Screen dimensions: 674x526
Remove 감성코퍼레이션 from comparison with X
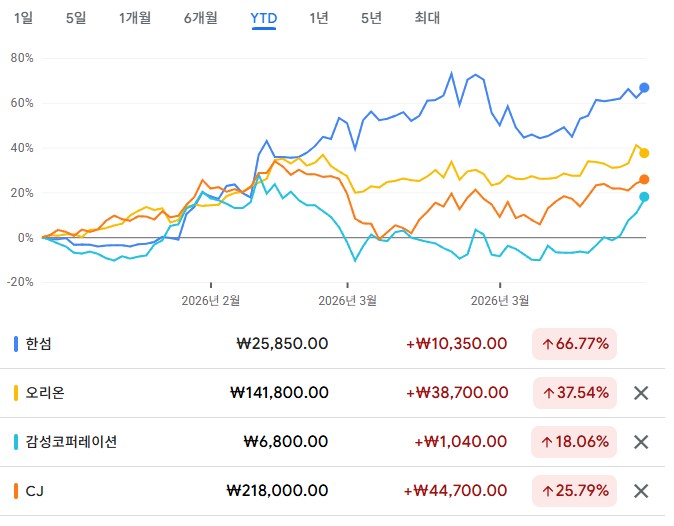[x=641, y=442]
